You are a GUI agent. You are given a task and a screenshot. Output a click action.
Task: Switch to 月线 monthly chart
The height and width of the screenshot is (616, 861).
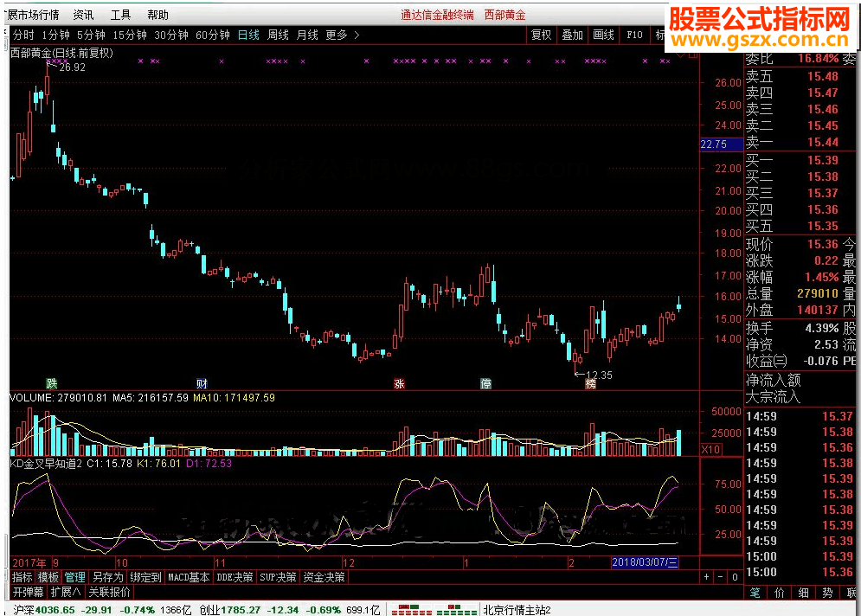pyautogui.click(x=307, y=35)
